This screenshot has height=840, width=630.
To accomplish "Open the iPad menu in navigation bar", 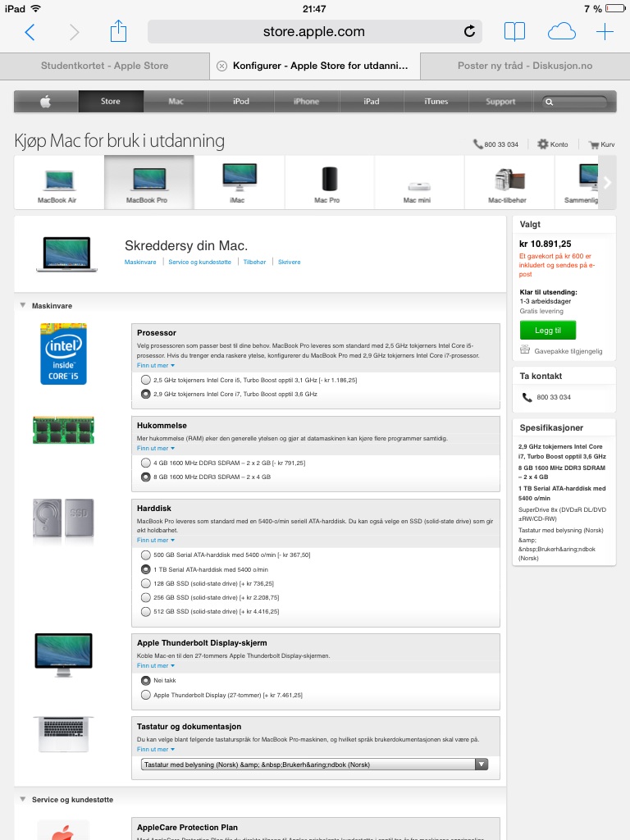I will pos(372,101).
